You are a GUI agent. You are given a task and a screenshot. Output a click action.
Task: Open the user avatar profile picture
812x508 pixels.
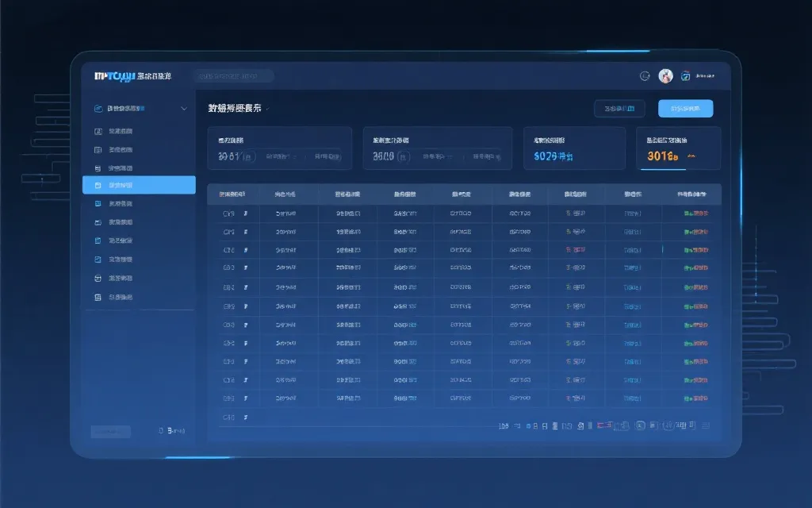tap(665, 76)
